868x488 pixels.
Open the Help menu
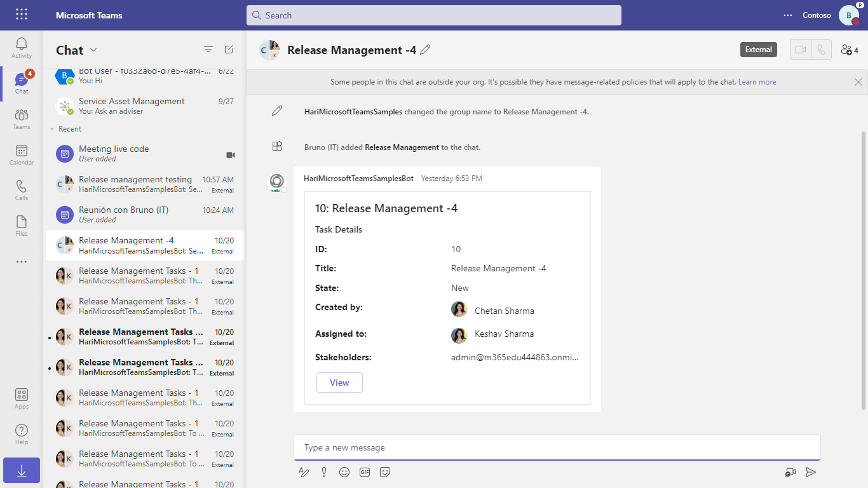point(22,434)
